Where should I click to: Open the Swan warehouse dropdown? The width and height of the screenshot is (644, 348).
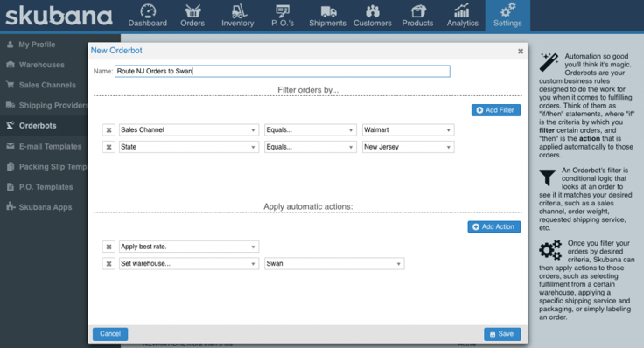pos(334,263)
